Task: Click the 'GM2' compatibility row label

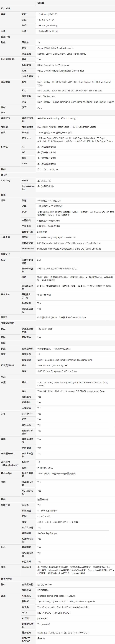Action: [24, 163]
